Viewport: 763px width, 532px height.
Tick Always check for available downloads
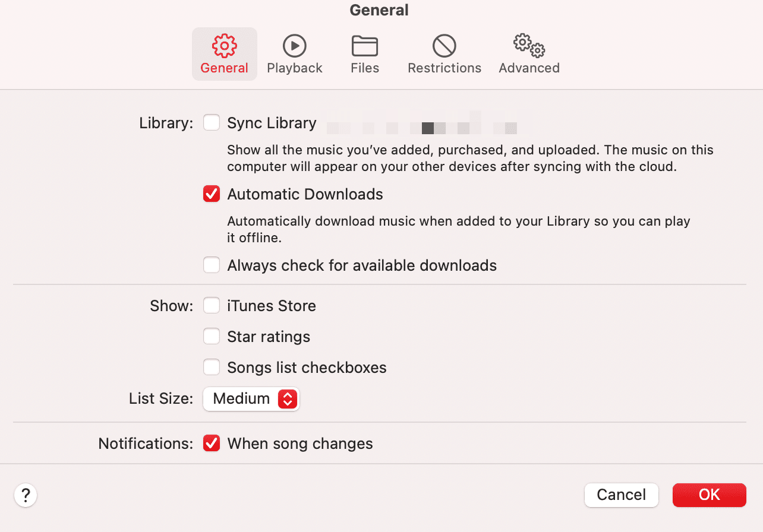212,265
